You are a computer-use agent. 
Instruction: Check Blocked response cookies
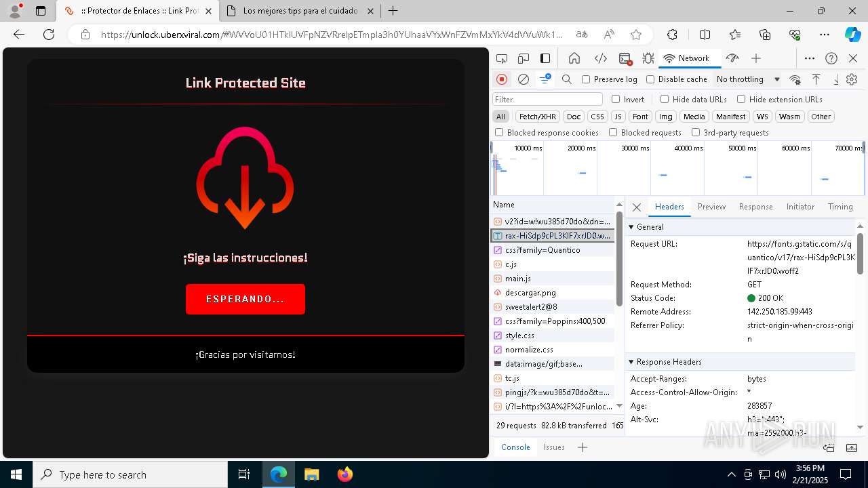499,133
